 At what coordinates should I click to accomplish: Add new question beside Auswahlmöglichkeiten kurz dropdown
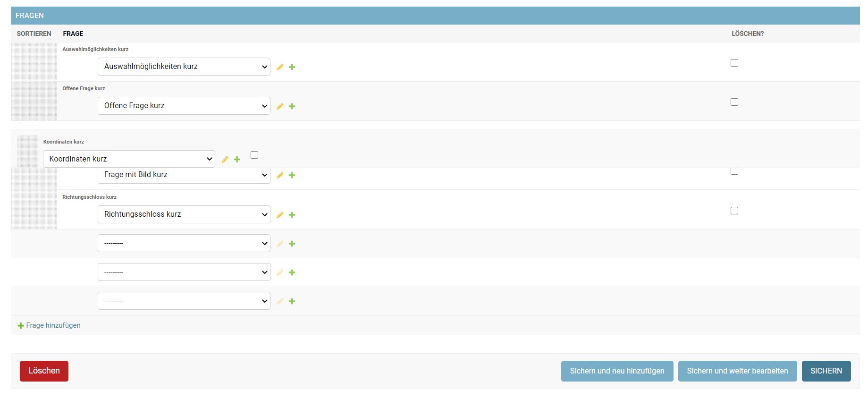pos(292,67)
